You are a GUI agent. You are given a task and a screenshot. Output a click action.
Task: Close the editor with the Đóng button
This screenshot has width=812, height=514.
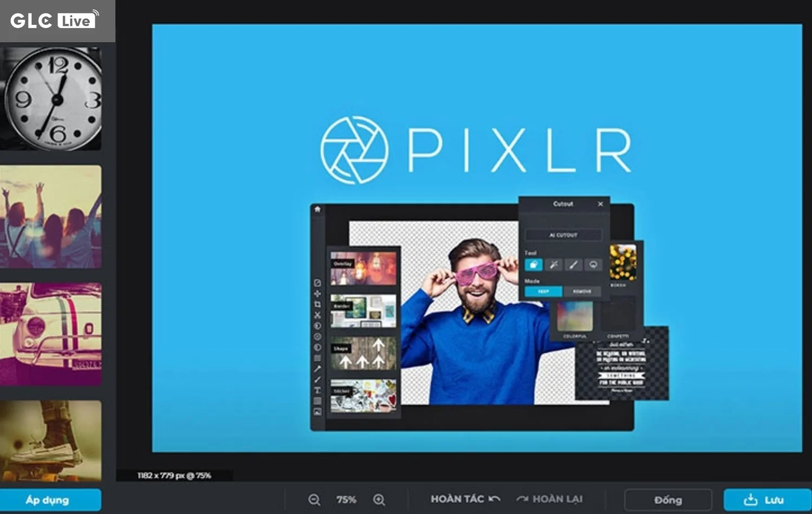(668, 500)
